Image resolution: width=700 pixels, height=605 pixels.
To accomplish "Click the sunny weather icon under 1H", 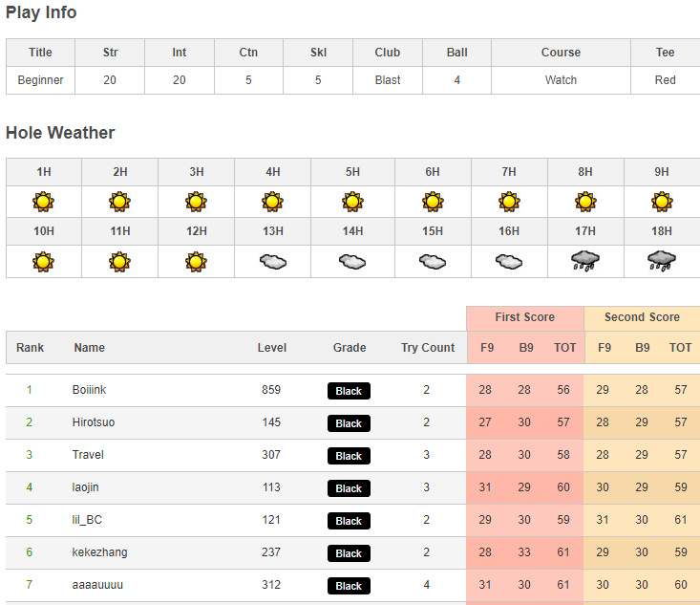I will click(x=43, y=202).
